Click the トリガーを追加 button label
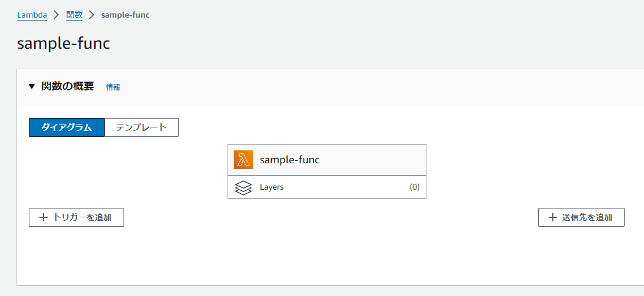This screenshot has height=296, width=644. click(x=82, y=217)
